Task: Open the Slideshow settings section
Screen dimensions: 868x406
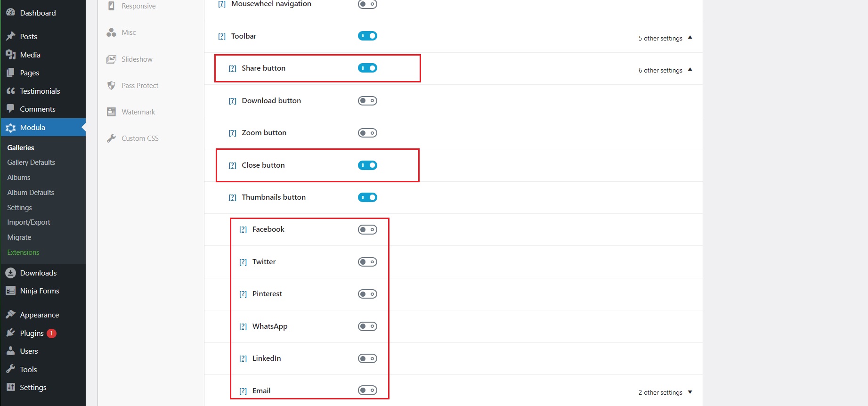Action: [137, 59]
